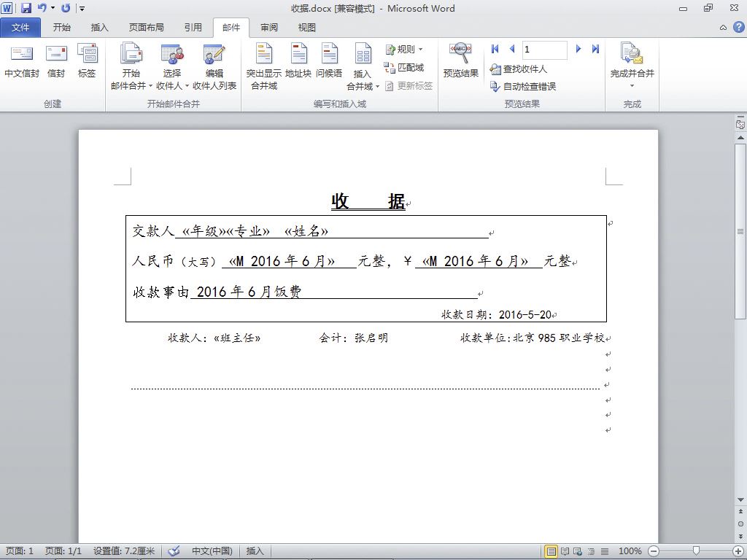Open the Labels (标签) tool
Image resolution: width=747 pixels, height=560 pixels.
pyautogui.click(x=87, y=61)
